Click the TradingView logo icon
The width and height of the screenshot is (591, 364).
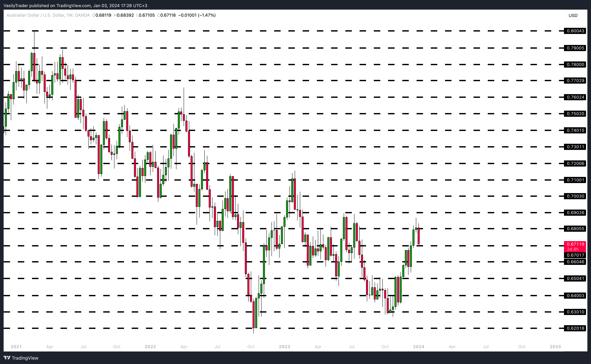pos(7,358)
